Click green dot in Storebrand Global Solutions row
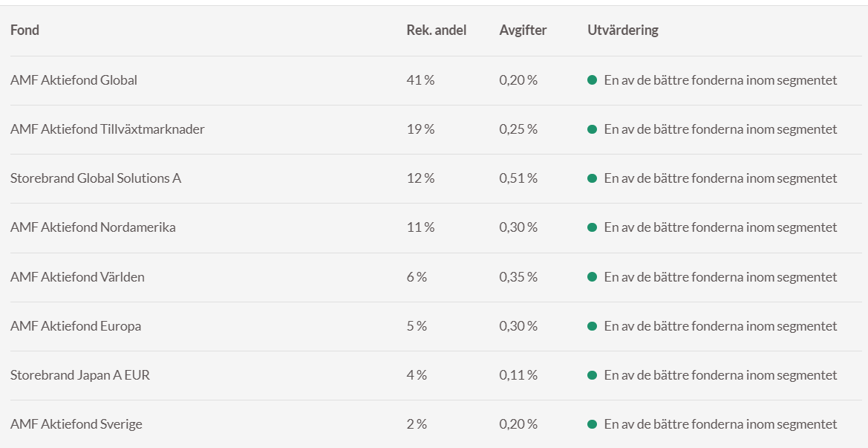This screenshot has height=448, width=868. point(592,178)
